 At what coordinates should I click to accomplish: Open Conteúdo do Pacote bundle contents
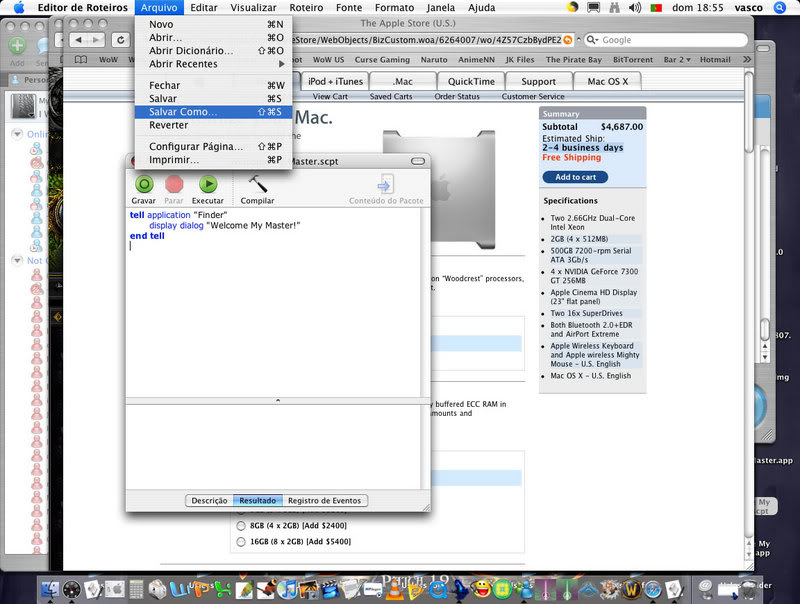(x=386, y=184)
